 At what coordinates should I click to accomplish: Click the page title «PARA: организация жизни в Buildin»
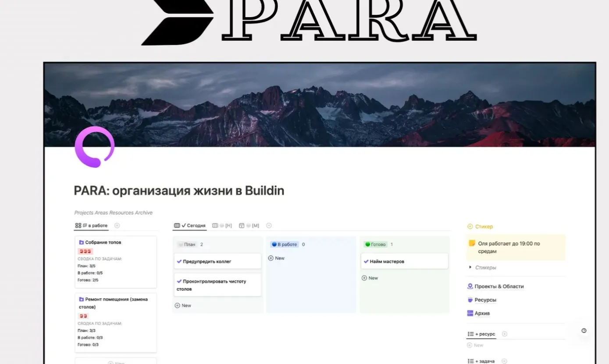(x=179, y=191)
